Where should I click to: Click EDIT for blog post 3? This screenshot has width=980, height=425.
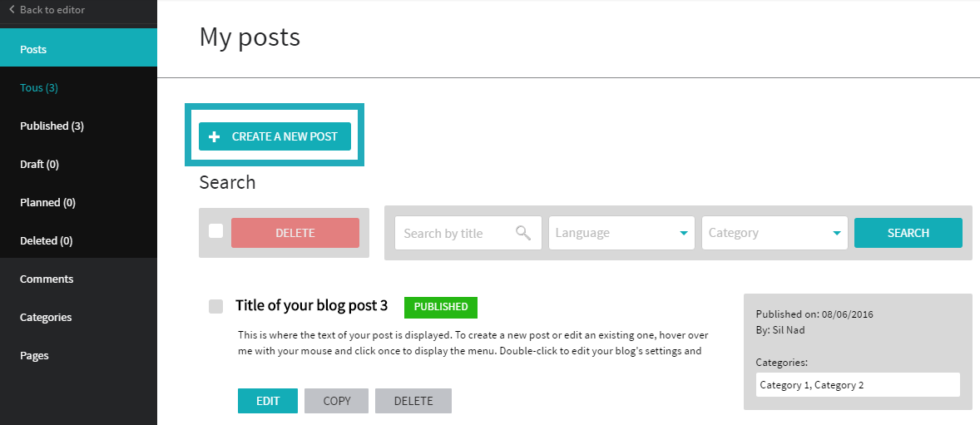click(x=268, y=401)
